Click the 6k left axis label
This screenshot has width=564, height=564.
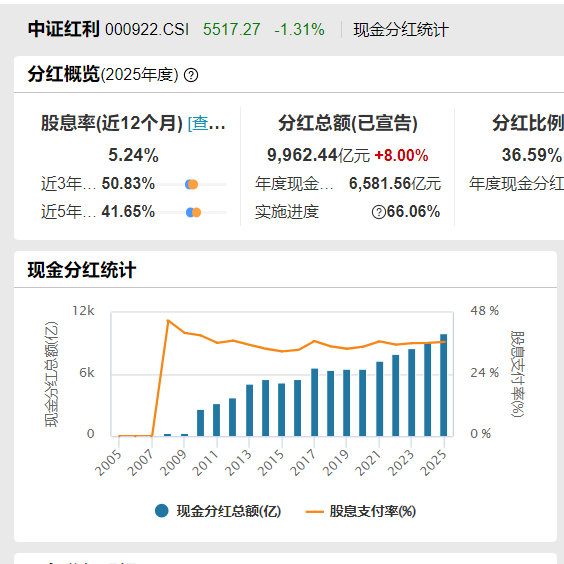(x=87, y=373)
